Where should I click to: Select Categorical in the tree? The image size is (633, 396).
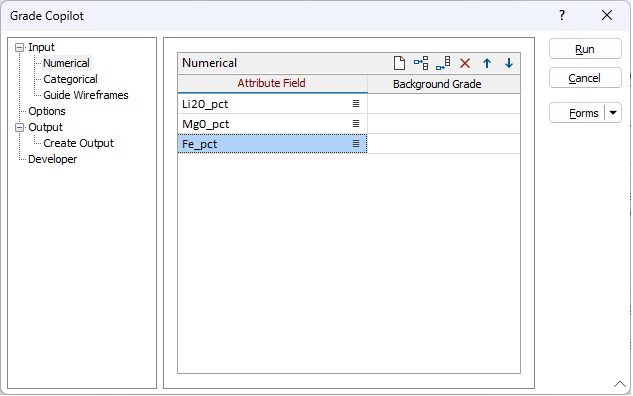(70, 79)
